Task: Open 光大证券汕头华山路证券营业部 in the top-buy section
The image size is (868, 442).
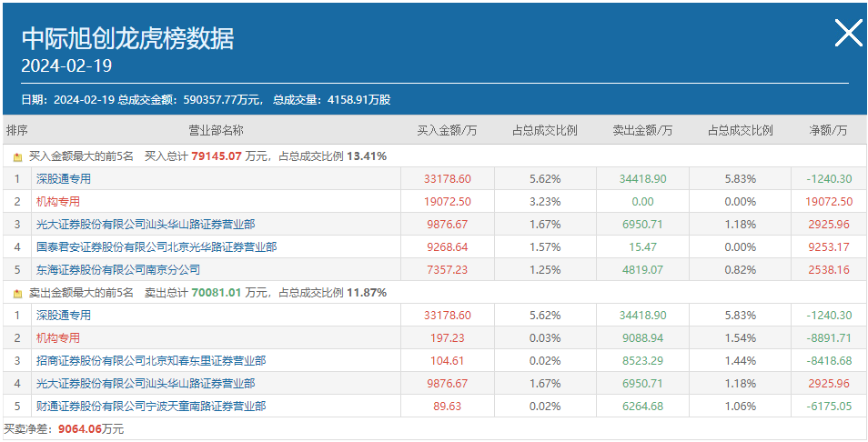Action: [x=146, y=224]
